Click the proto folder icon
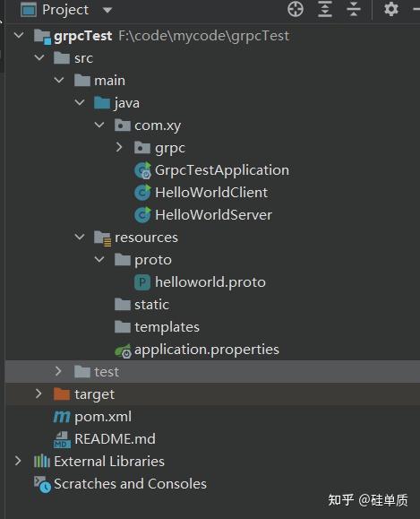The width and height of the screenshot is (420, 519). [x=123, y=260]
